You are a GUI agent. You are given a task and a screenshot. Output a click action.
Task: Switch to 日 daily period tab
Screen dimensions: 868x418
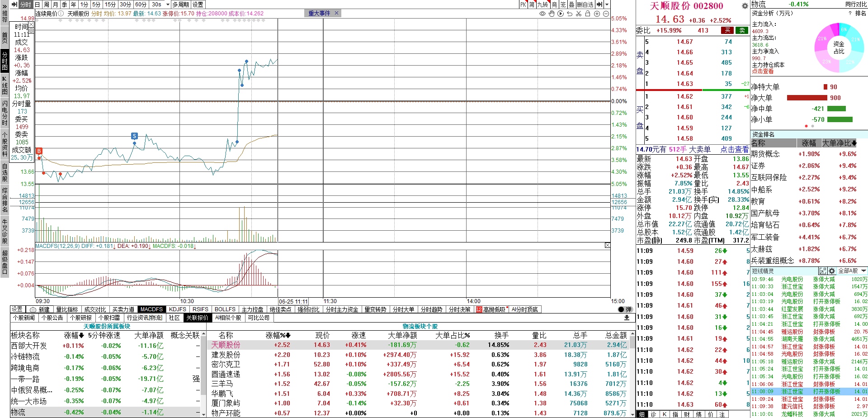[38, 5]
